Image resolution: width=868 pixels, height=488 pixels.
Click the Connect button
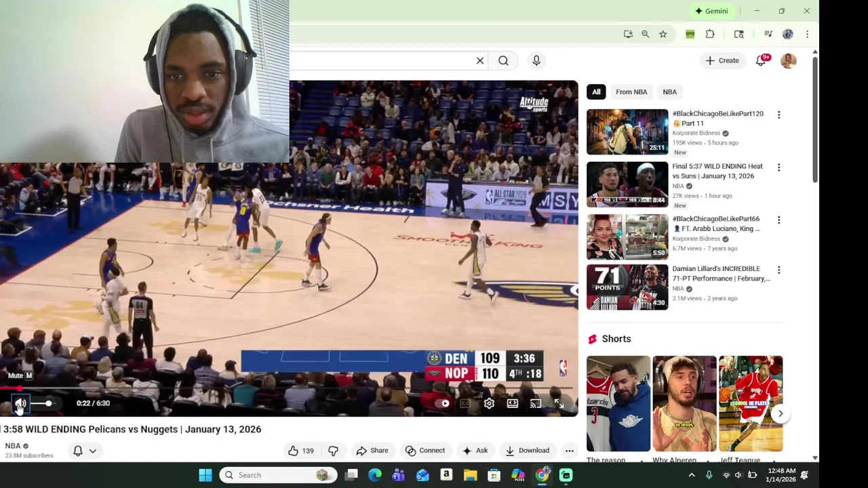[x=425, y=451]
